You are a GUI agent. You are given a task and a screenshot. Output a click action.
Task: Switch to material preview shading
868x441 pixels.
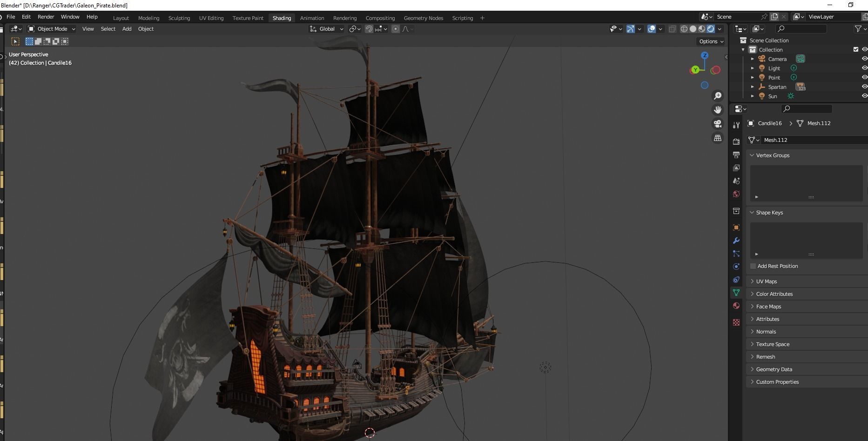[702, 29]
